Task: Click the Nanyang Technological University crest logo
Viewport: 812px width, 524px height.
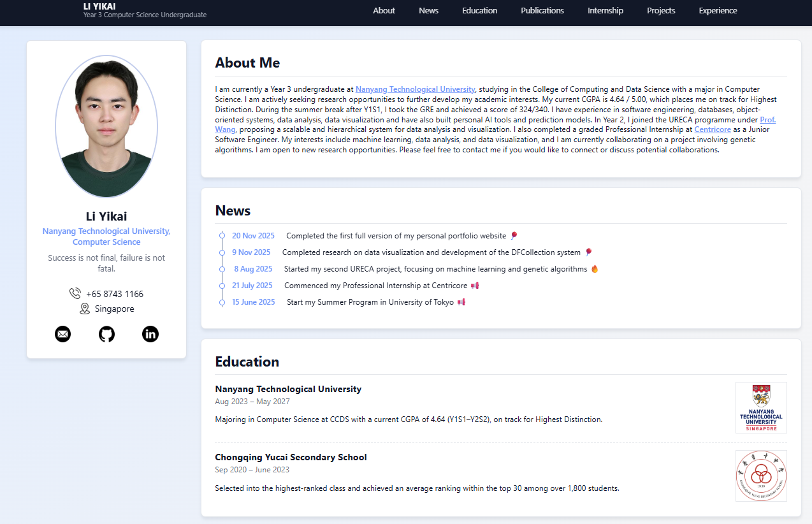Action: (x=761, y=407)
